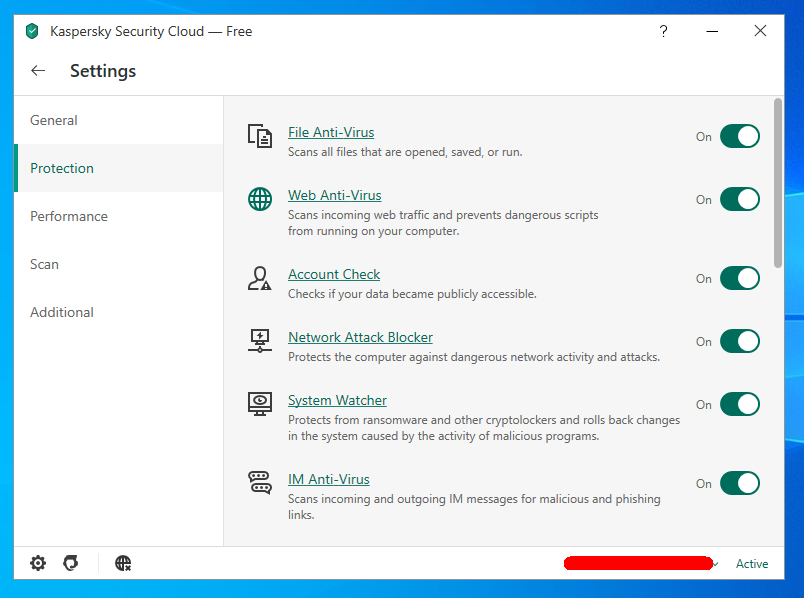Select the Protection settings section
Image resolution: width=804 pixels, height=598 pixels.
click(x=118, y=168)
